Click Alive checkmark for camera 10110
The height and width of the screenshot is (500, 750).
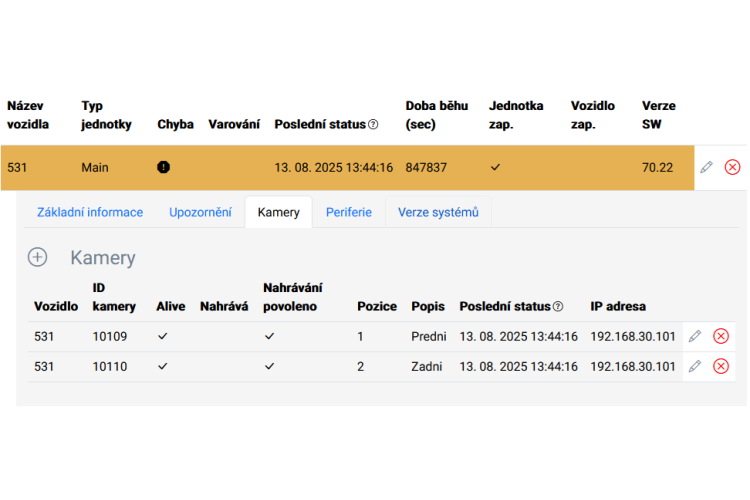click(163, 367)
